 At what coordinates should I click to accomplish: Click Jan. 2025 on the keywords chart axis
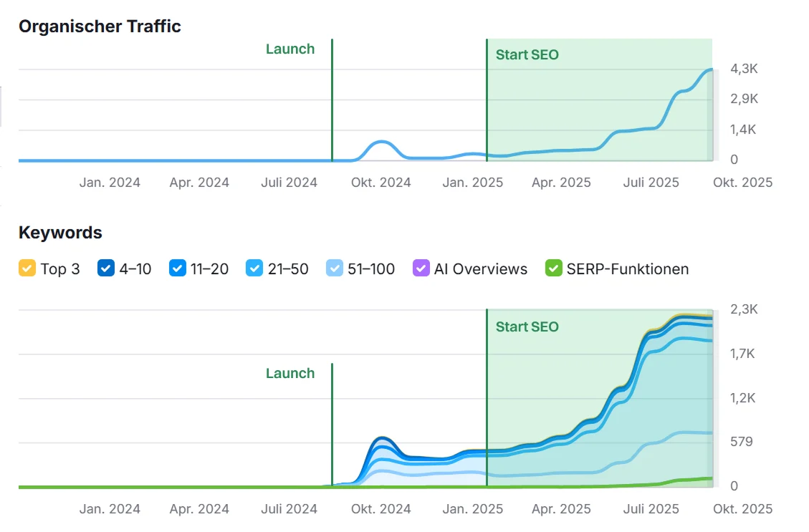click(472, 509)
